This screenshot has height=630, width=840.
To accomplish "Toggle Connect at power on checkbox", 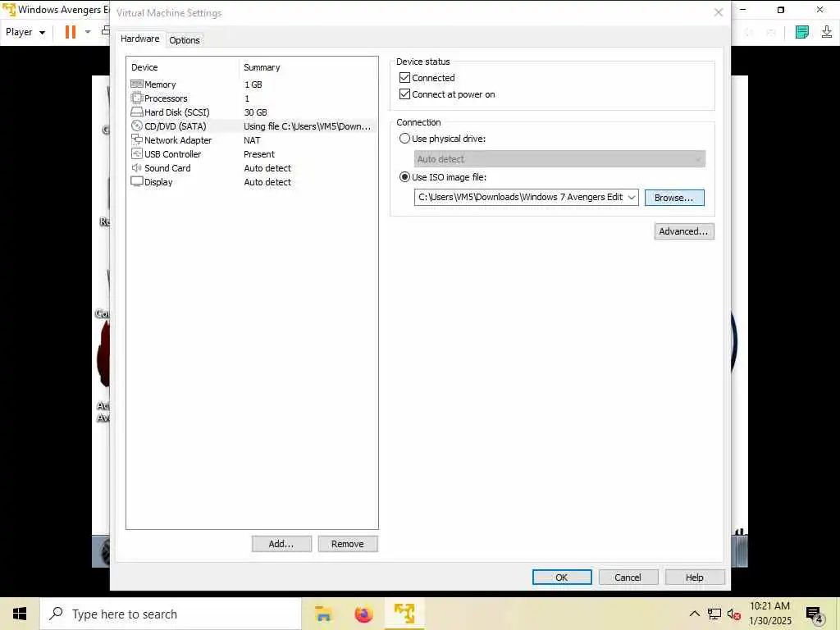I will (x=404, y=94).
